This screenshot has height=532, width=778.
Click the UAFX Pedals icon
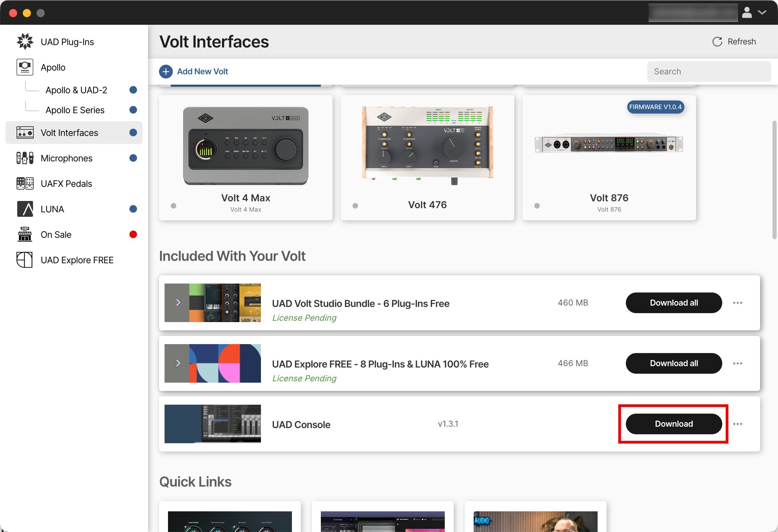pos(25,183)
